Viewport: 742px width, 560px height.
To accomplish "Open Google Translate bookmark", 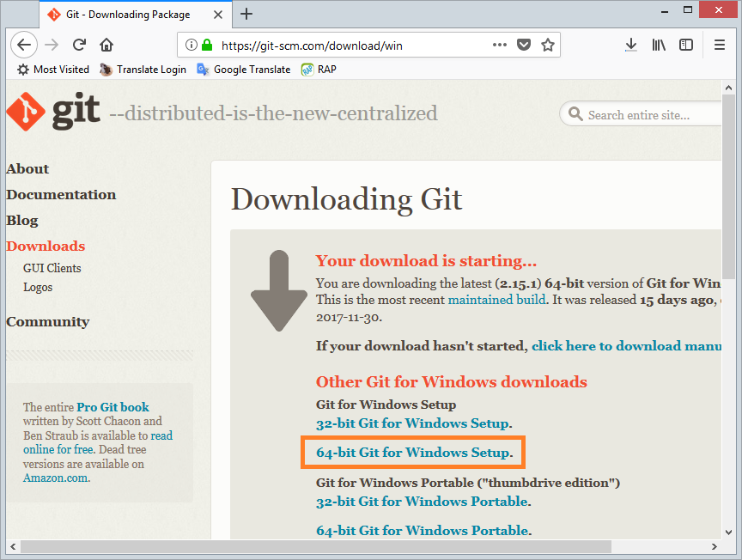I will (x=244, y=70).
